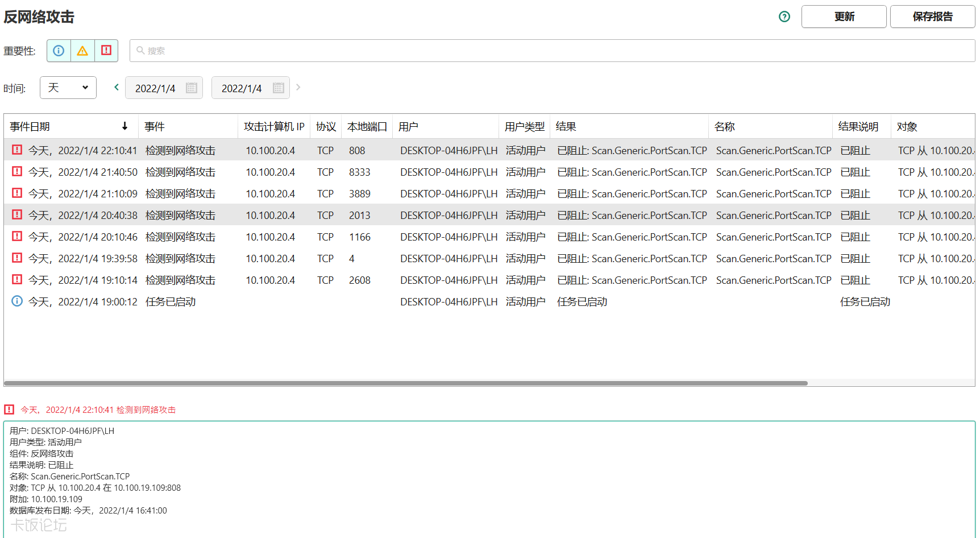Go to previous date with left chevron
The height and width of the screenshot is (538, 980).
click(x=117, y=88)
